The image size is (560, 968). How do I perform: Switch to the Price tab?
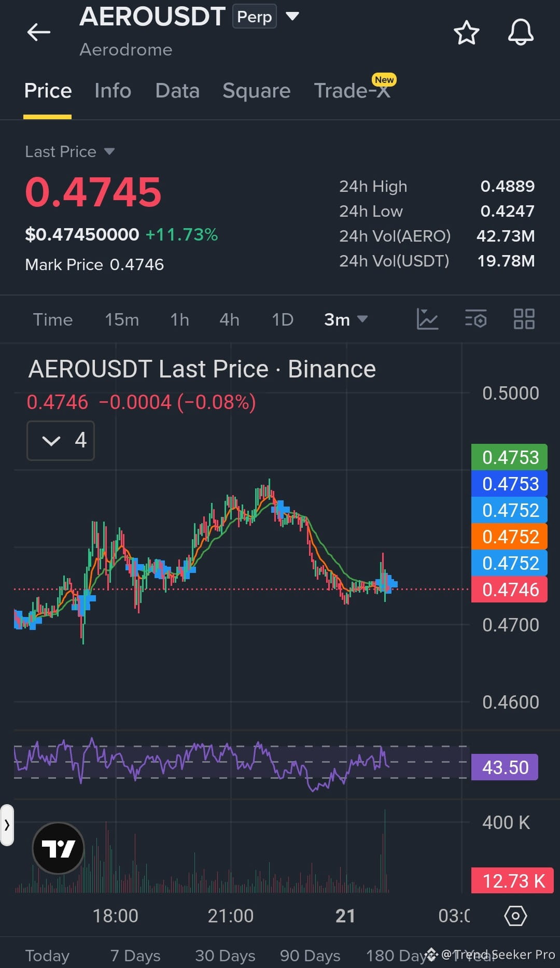coord(48,91)
